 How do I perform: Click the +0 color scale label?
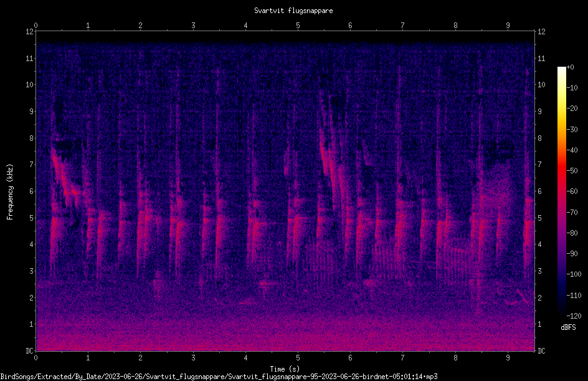coord(570,67)
